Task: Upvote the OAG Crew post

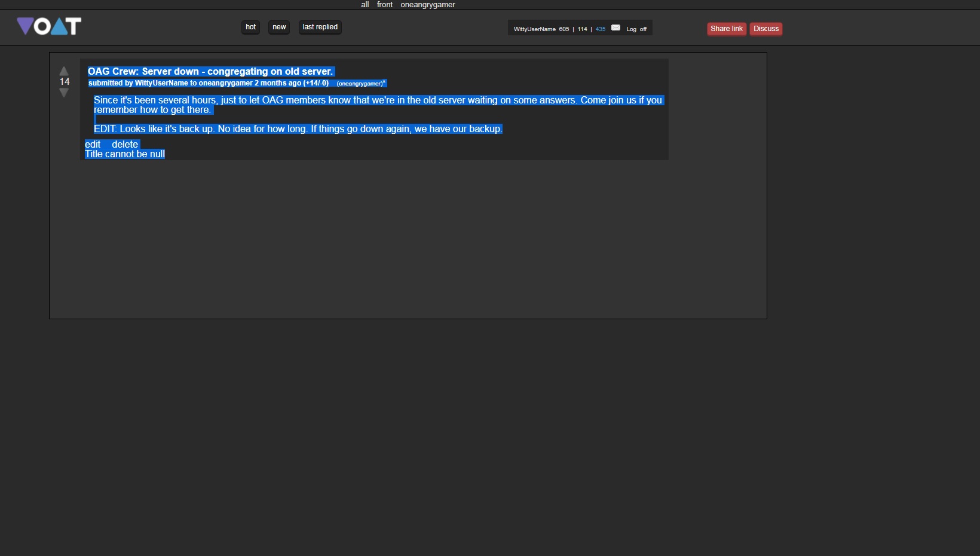Action: pyautogui.click(x=64, y=71)
